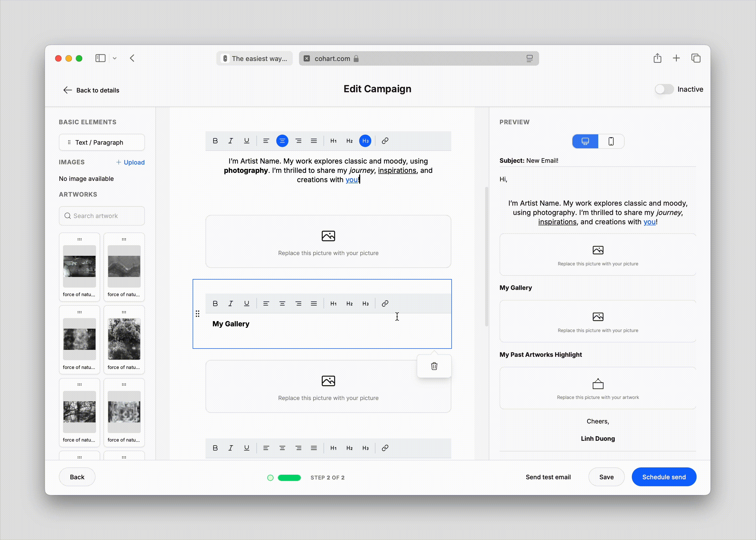Align left in the top text toolbar

click(266, 141)
